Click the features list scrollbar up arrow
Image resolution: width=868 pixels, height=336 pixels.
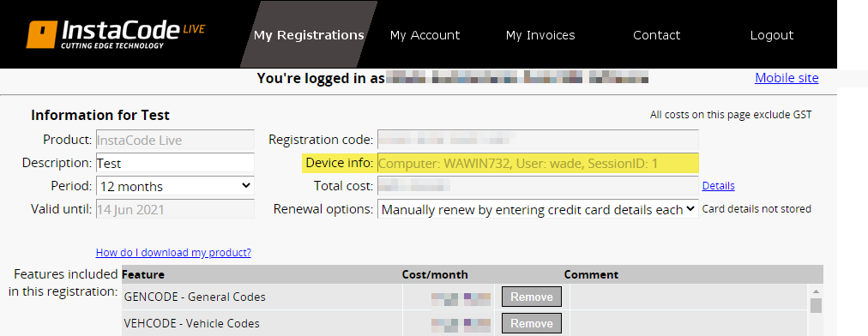coord(816,291)
